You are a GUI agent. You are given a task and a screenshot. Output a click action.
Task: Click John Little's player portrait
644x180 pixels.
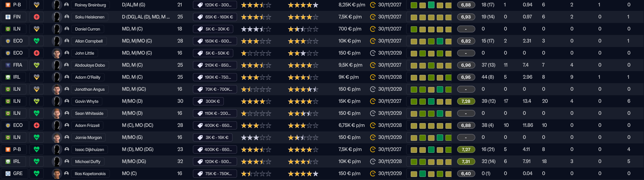pos(57,53)
